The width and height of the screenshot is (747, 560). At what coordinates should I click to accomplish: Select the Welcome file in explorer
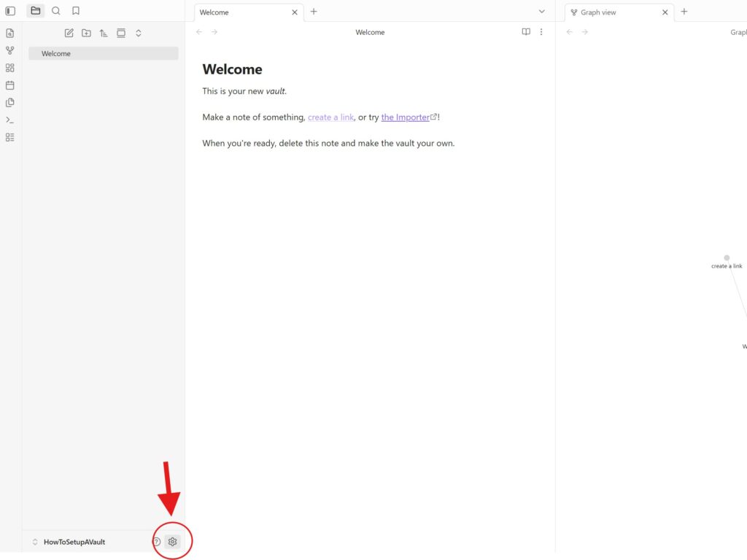point(103,53)
